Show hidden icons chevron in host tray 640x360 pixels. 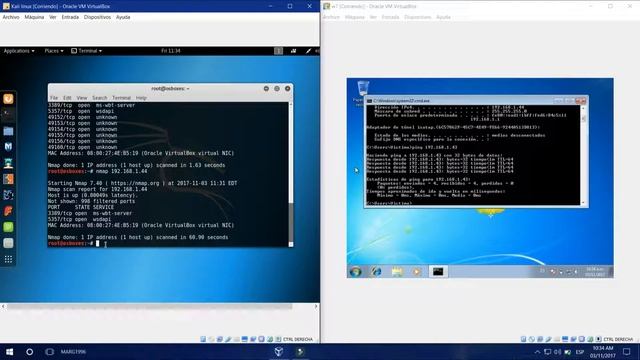(x=537, y=352)
